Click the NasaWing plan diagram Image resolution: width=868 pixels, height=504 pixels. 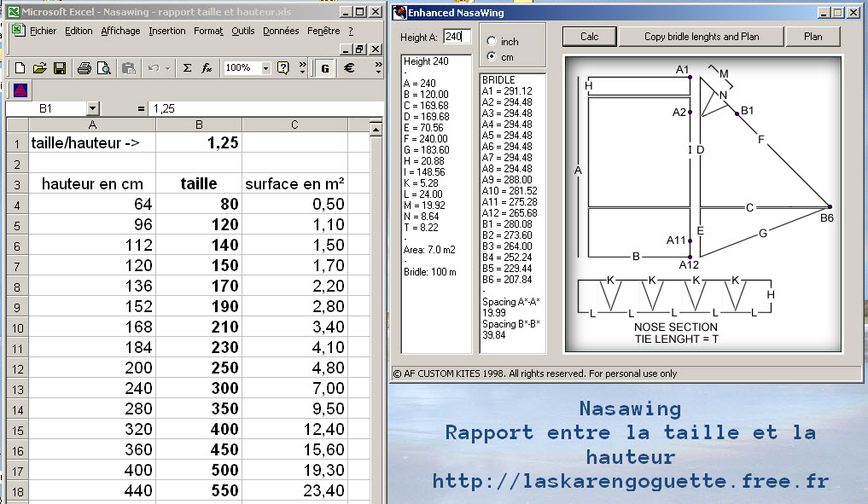pyautogui.click(x=703, y=204)
